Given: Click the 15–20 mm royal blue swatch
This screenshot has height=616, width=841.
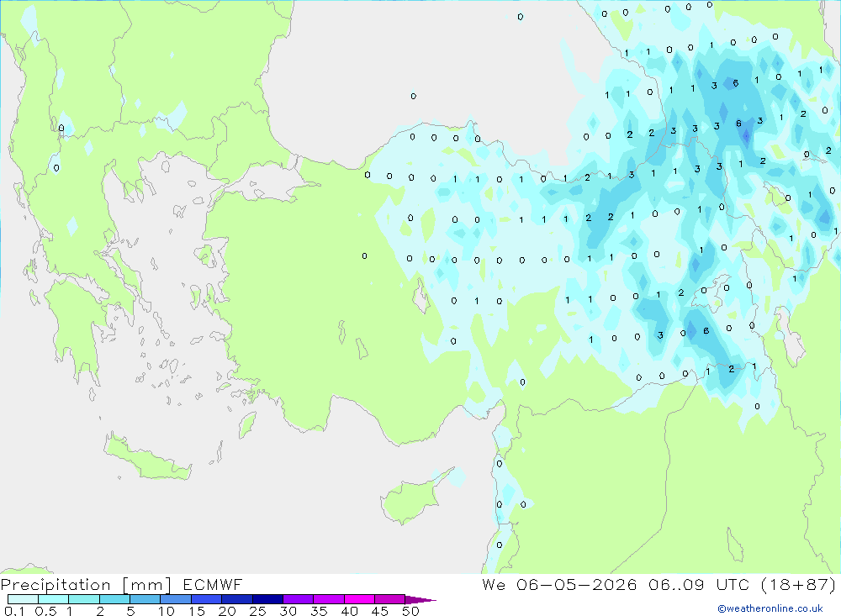Looking at the screenshot, I should click(207, 599).
